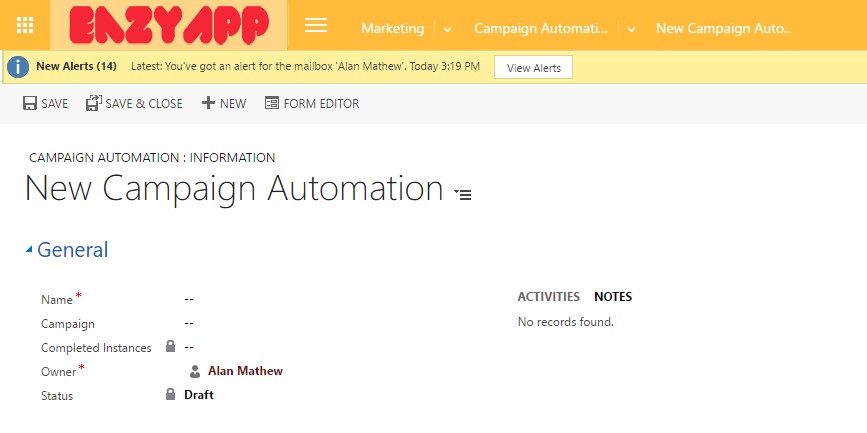This screenshot has width=867, height=433.
Task: Expand the Campaign Automation breadcrumb chevron
Action: tap(631, 29)
